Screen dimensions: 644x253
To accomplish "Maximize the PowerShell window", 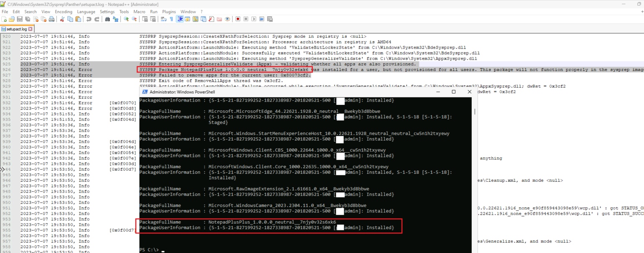I will 454,91.
